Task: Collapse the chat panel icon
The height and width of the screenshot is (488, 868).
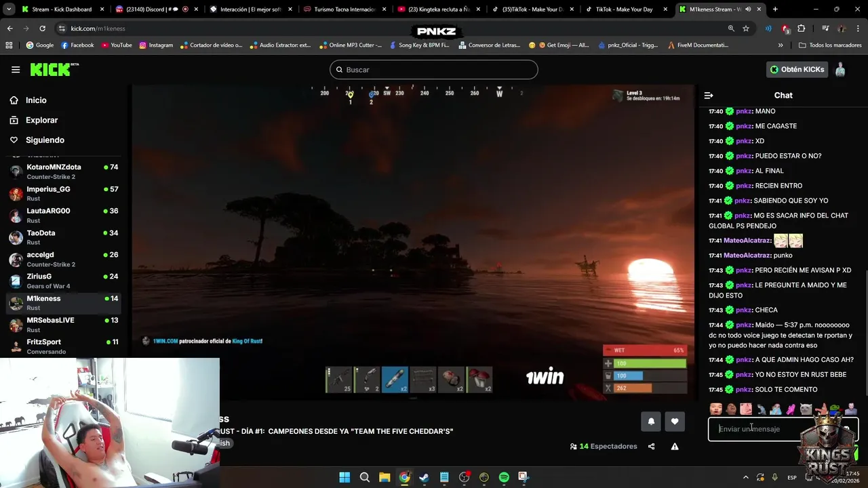Action: click(x=709, y=96)
